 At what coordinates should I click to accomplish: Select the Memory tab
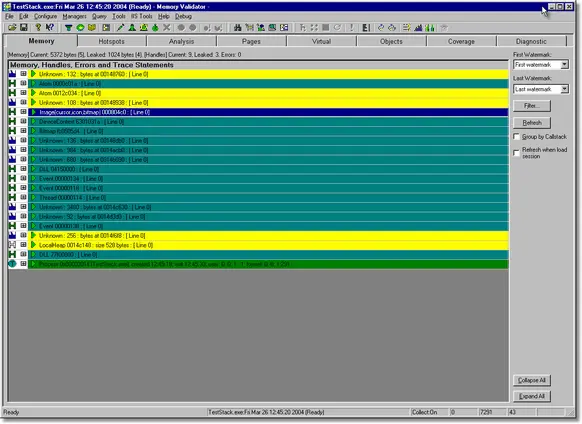[41, 41]
